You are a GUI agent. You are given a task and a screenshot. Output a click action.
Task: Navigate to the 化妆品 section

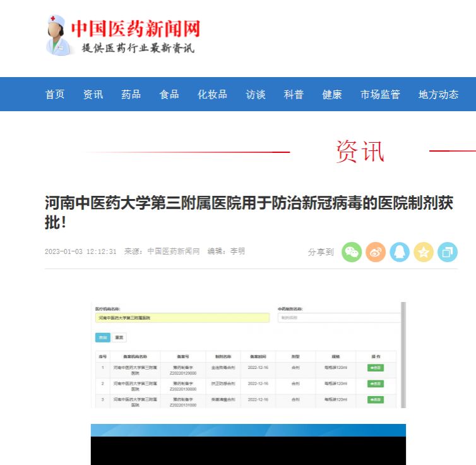coord(212,94)
